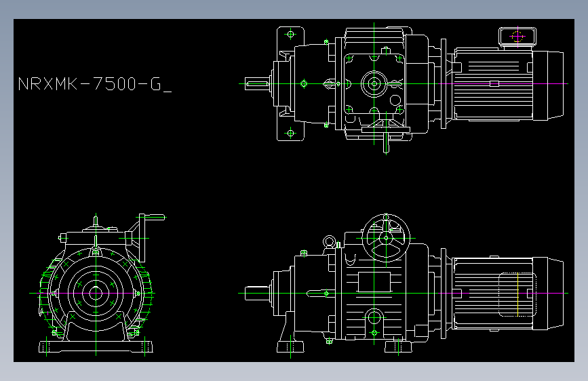Click the yellow dashed terminal box outline in side view
The width and height of the screenshot is (588, 381).
pos(517,294)
